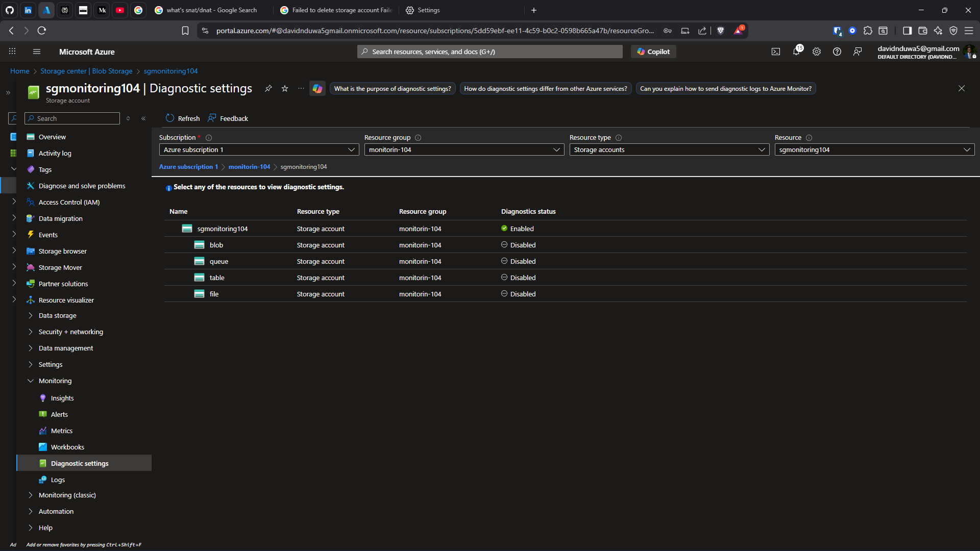Image resolution: width=980 pixels, height=551 pixels.
Task: Click the Copilot button in the header
Action: [x=653, y=52]
